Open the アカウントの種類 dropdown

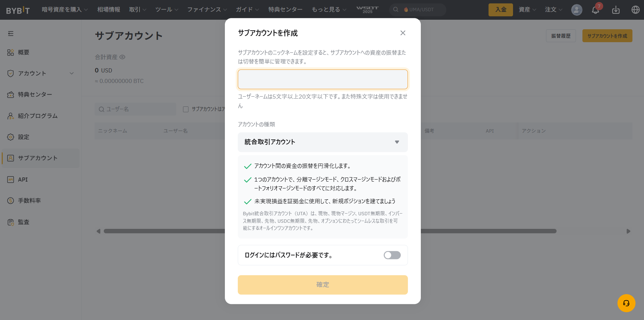point(323,142)
